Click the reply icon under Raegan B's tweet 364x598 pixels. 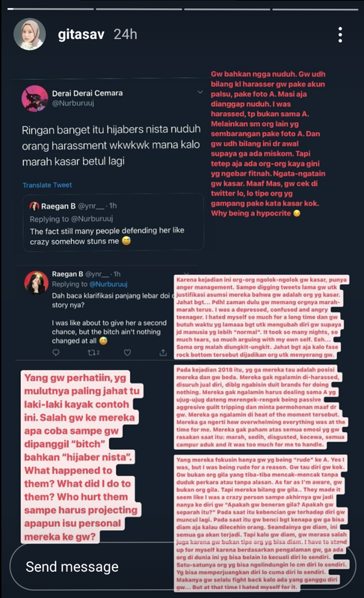(55, 352)
